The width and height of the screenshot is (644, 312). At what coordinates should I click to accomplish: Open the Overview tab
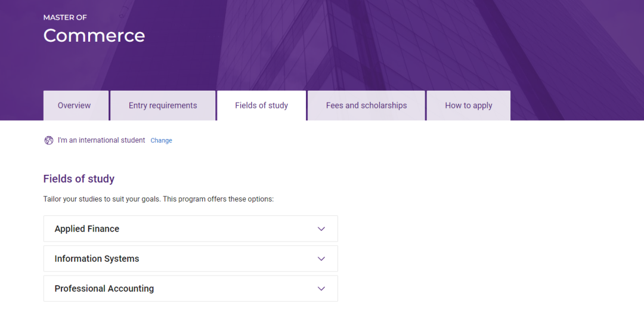click(75, 106)
